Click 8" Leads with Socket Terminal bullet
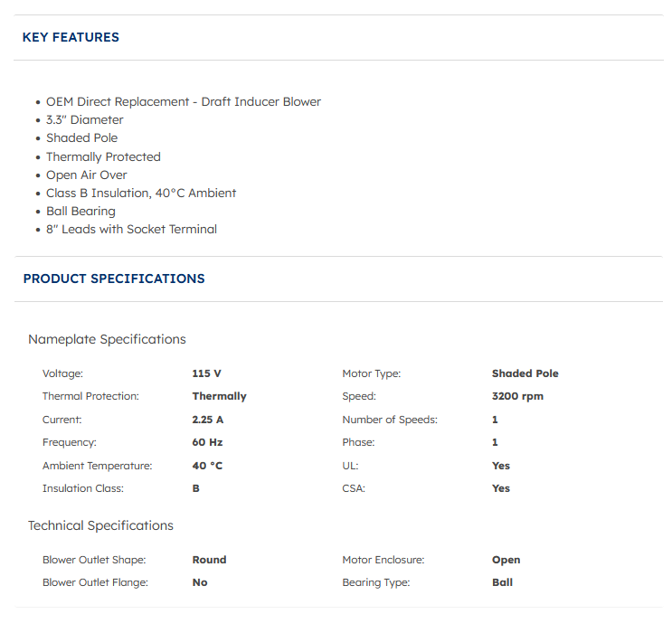The width and height of the screenshot is (672, 633). [131, 229]
